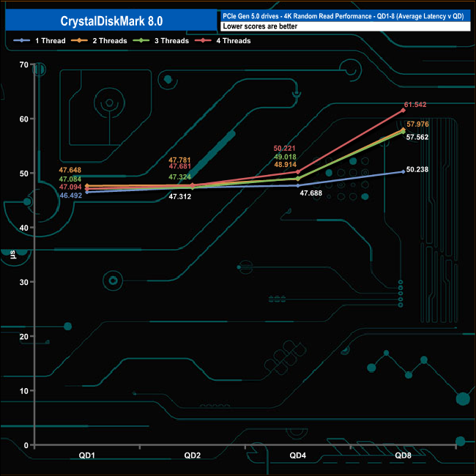Click the CrystalDiskMark 8.0 title
The height and width of the screenshot is (476, 476).
pos(111,21)
